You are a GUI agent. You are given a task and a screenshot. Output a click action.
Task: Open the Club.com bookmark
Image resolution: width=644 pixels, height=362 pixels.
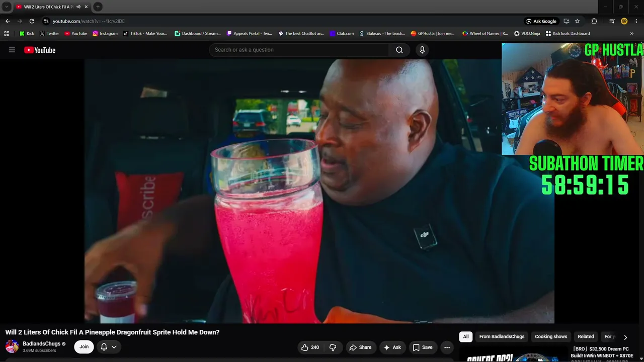342,34
